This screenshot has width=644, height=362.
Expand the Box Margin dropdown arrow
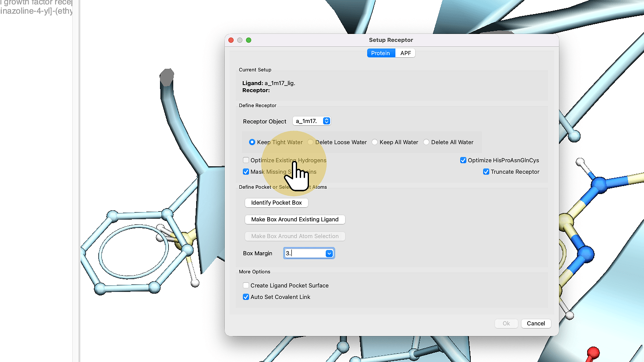click(x=329, y=253)
